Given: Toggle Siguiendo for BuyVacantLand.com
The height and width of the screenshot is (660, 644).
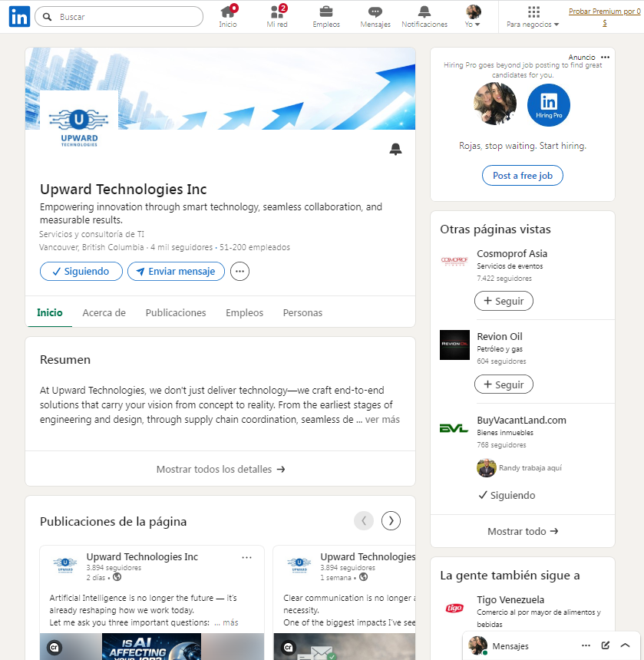Looking at the screenshot, I should (507, 496).
